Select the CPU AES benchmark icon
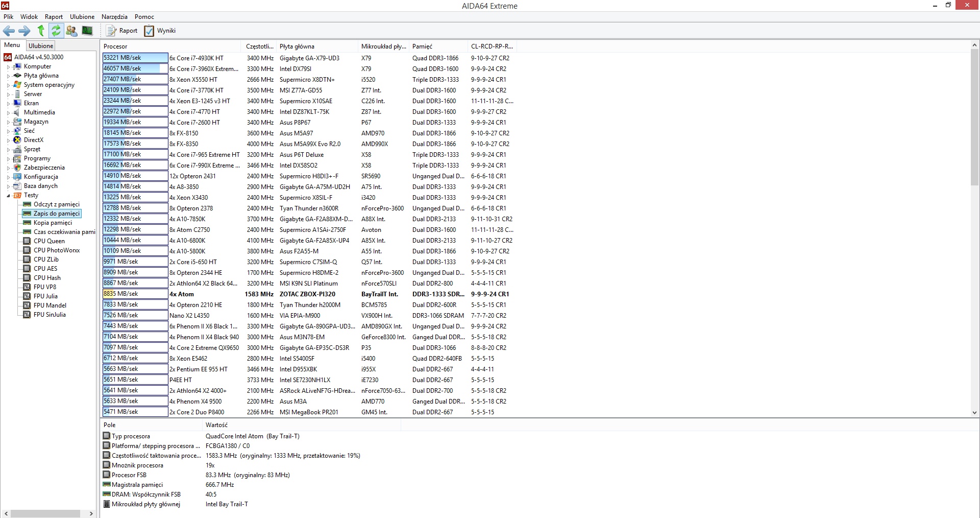This screenshot has height=518, width=980. point(27,269)
